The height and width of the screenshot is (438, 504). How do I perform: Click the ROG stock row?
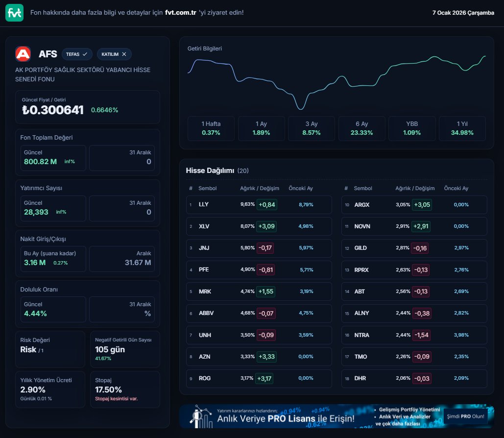[x=259, y=378]
